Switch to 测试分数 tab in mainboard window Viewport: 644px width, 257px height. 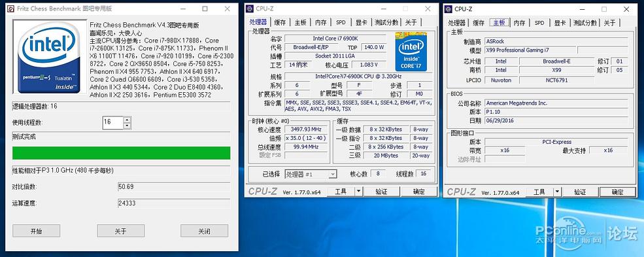pyautogui.click(x=585, y=23)
